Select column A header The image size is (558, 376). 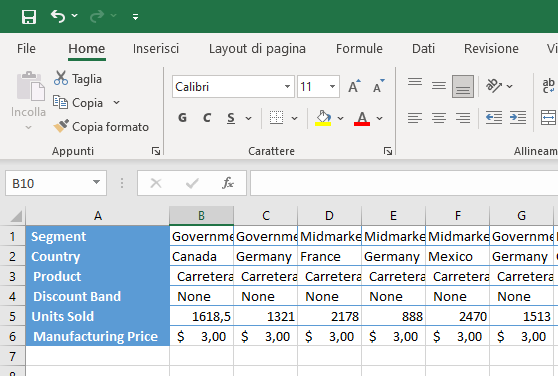(98, 216)
